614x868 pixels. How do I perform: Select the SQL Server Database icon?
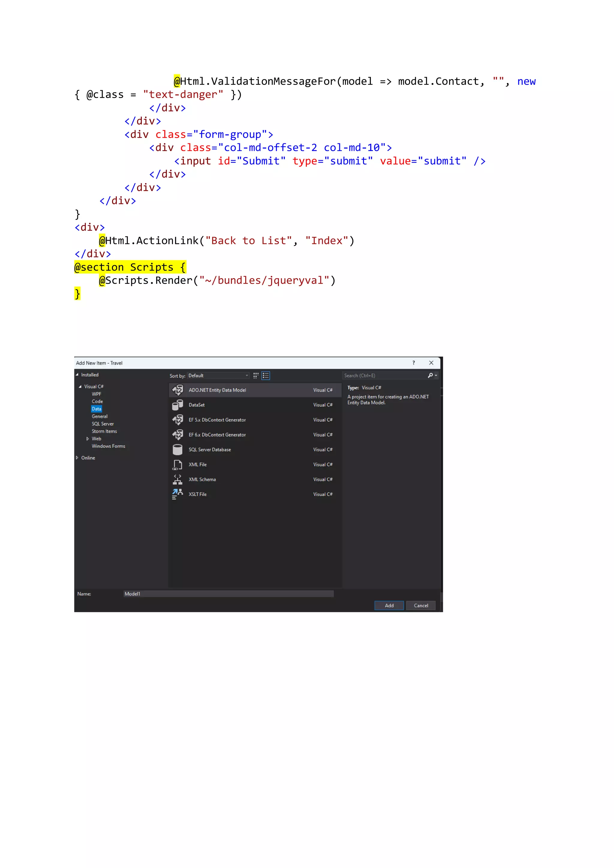pos(177,450)
